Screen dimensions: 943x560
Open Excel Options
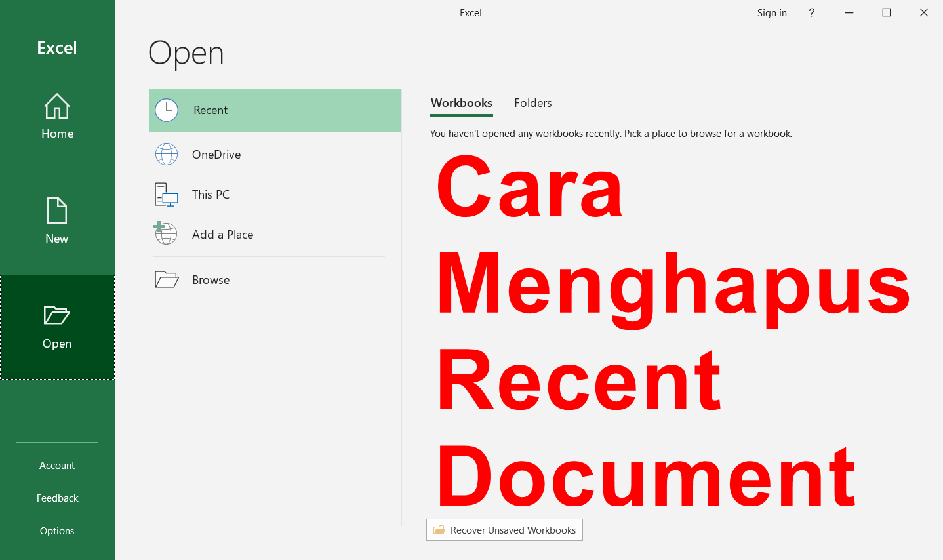coord(57,530)
